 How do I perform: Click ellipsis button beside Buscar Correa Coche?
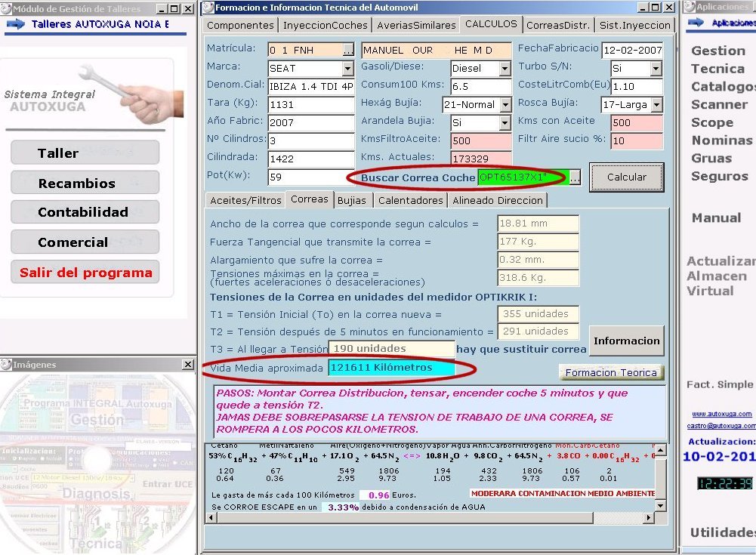point(575,177)
